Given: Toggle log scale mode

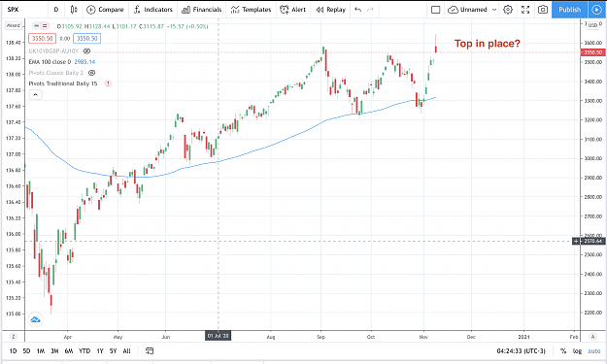Looking at the screenshot, I should point(577,351).
